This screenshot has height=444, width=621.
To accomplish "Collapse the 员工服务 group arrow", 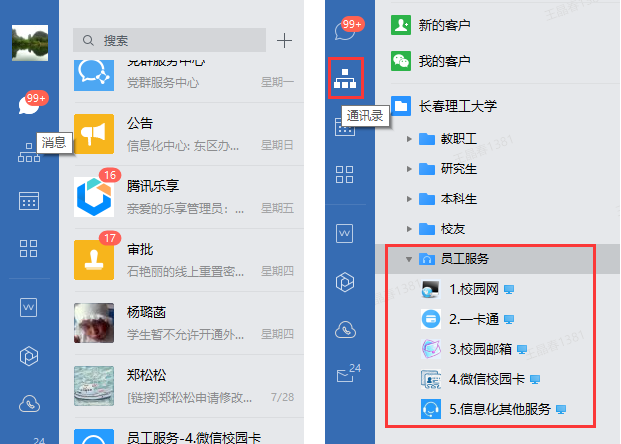I will click(x=409, y=259).
